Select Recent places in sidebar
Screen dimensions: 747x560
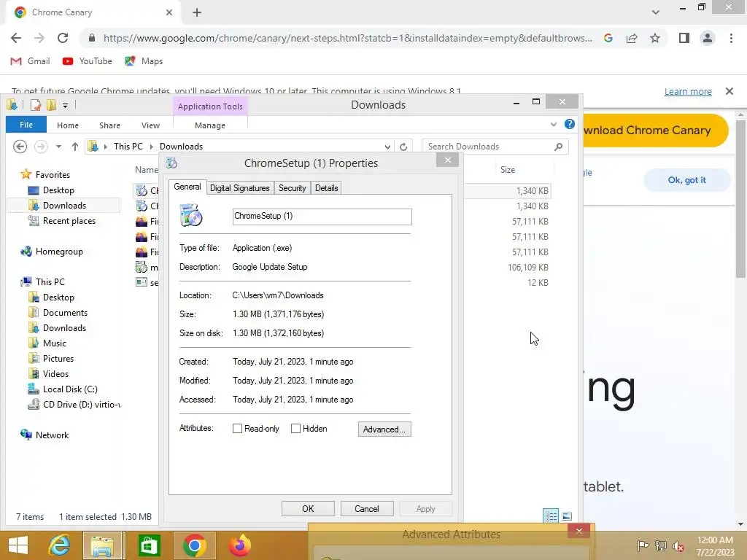coord(69,220)
